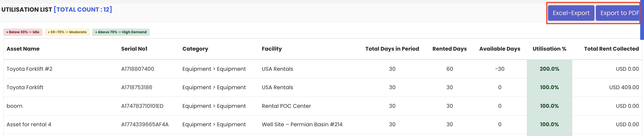Select the 30–70% Moderate legend badge
Viewport: 644px width, 136px height.
tap(67, 32)
